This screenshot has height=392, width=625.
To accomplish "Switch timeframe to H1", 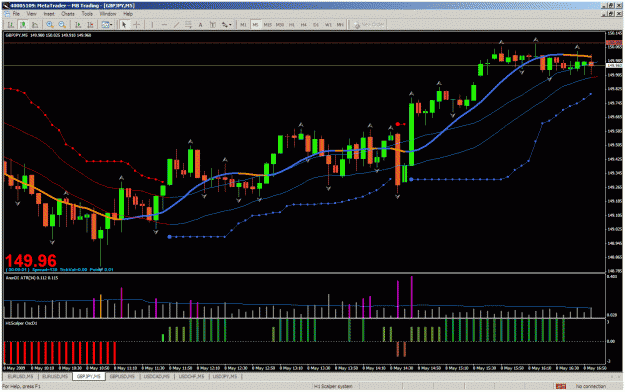I will click(292, 25).
